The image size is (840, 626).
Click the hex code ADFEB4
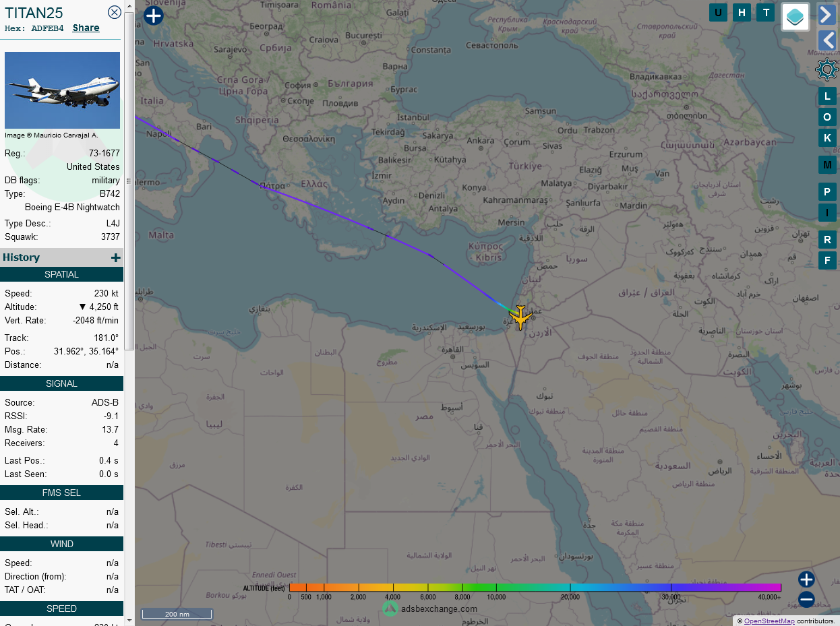point(47,28)
